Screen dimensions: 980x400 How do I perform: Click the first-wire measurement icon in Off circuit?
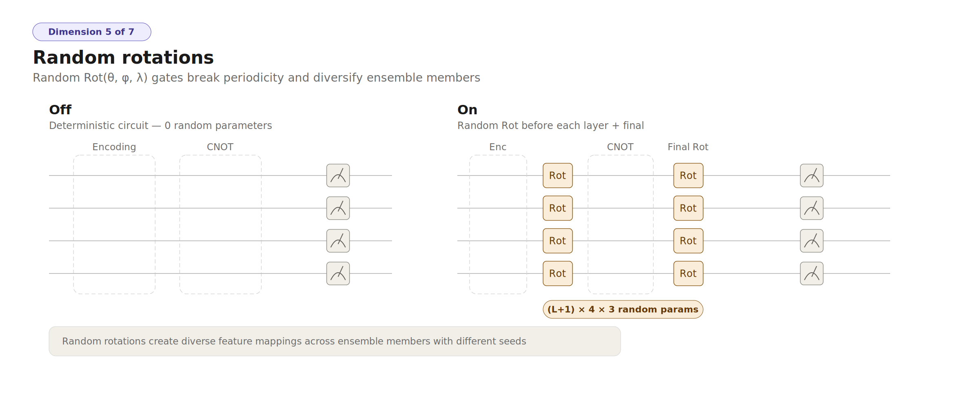(x=338, y=176)
